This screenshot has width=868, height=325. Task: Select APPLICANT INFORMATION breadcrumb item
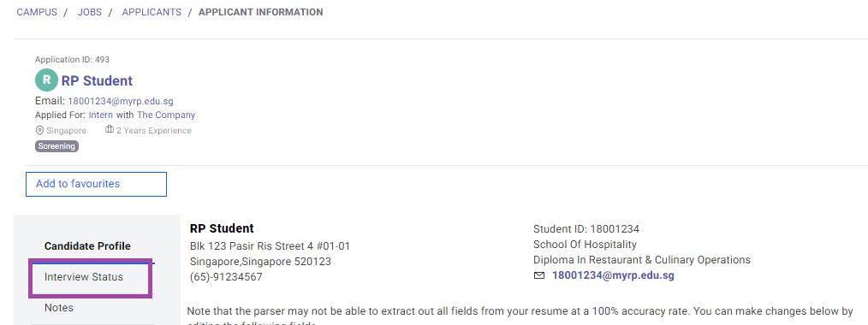[261, 12]
